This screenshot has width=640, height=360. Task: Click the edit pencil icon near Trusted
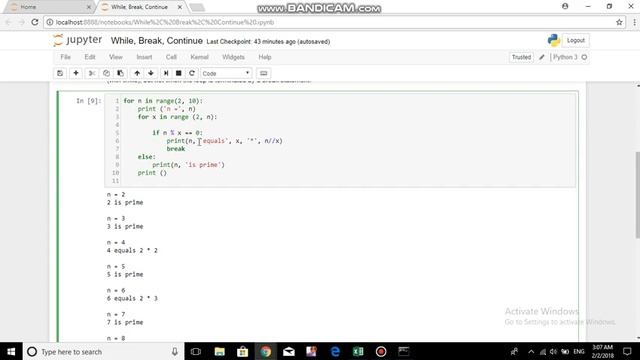click(x=542, y=57)
